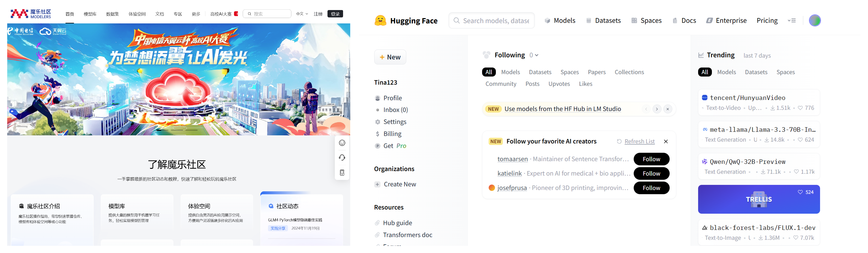Enable the Papers filter under Following
Viewport: 868px width, 253px height.
(x=597, y=72)
